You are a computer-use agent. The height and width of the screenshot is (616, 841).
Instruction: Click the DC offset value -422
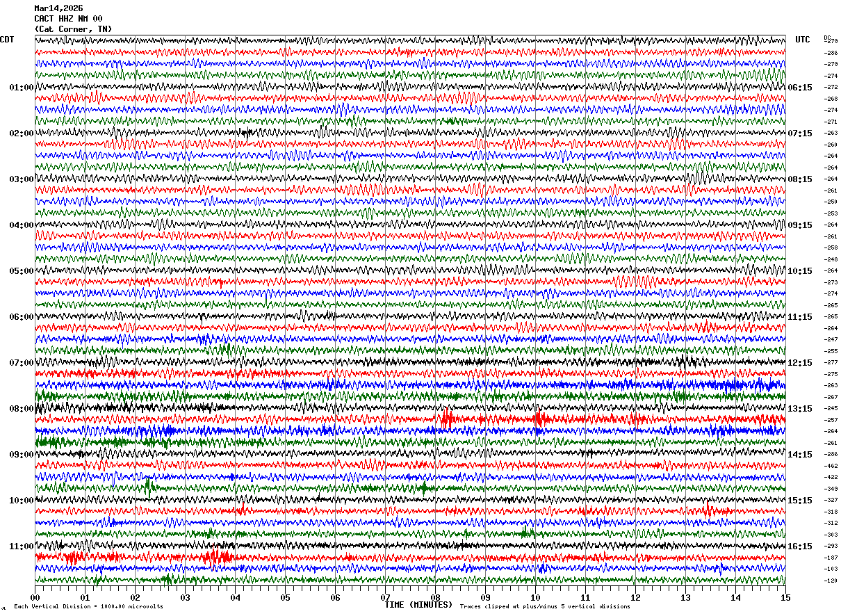[831, 477]
